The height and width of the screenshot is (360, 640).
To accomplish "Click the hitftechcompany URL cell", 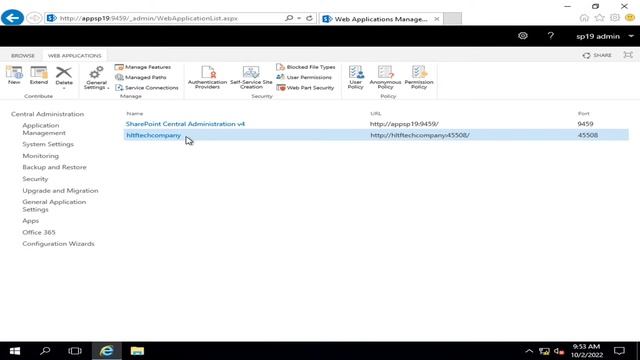I will 420,135.
